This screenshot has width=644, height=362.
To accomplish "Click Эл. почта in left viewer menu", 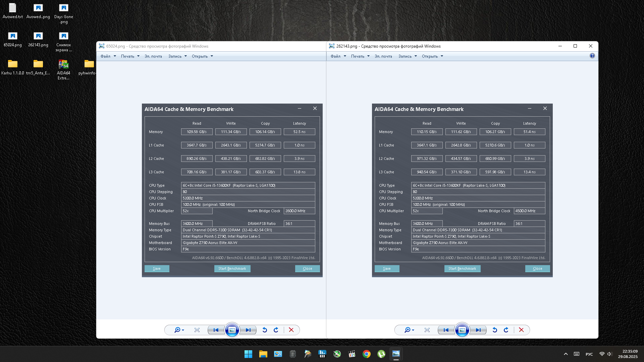I will 153,56.
